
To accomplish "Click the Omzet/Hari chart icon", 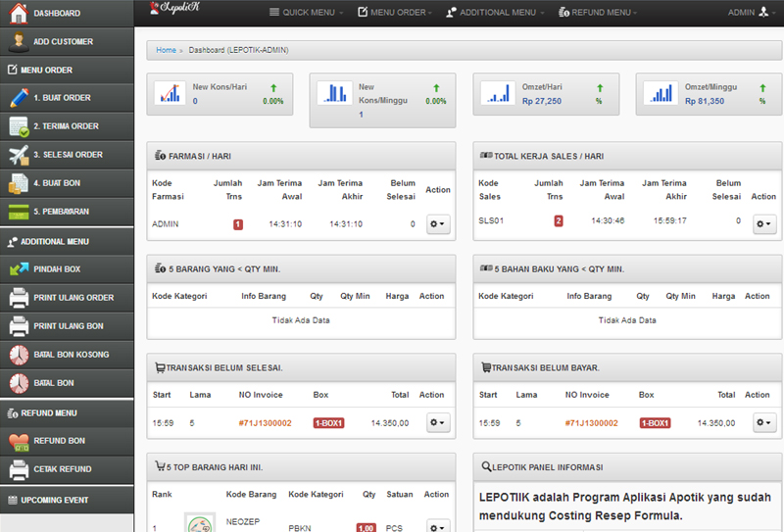I will pyautogui.click(x=499, y=93).
